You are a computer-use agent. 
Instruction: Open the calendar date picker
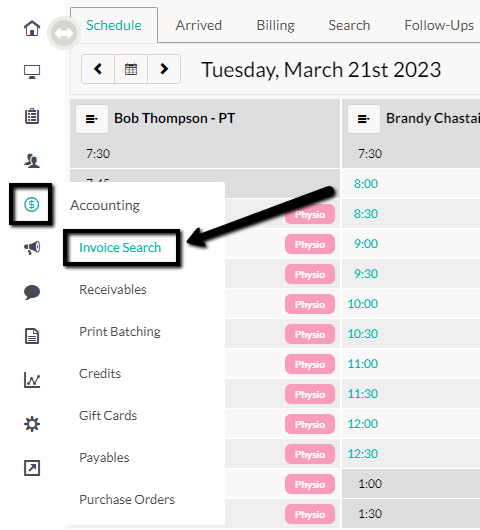(131, 69)
